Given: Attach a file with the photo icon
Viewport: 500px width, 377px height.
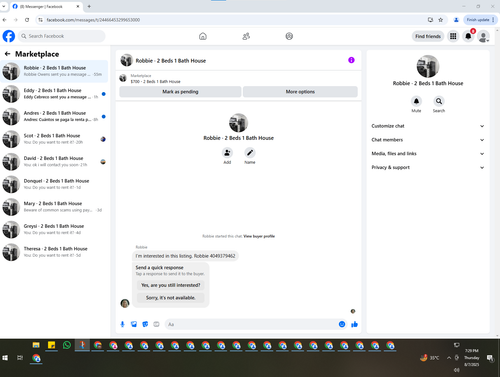Looking at the screenshot, I should [x=134, y=324].
